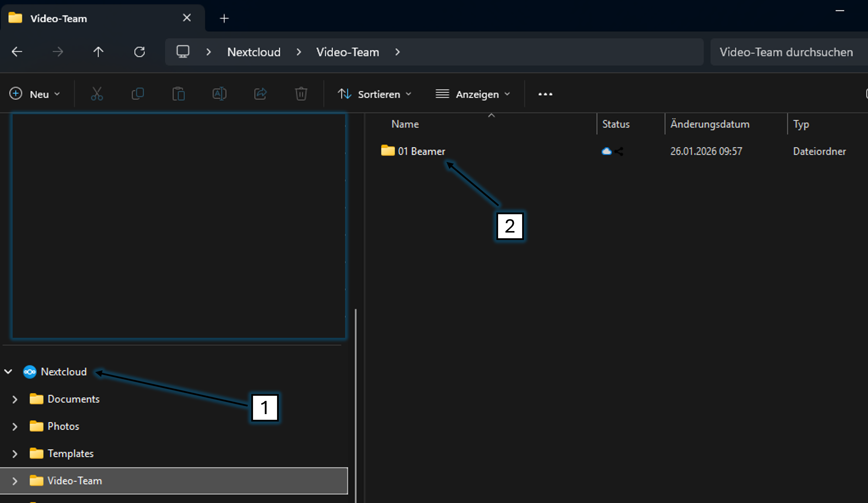Viewport: 868px width, 503px height.
Task: Select Photos folder in navigation tree
Action: 63,426
